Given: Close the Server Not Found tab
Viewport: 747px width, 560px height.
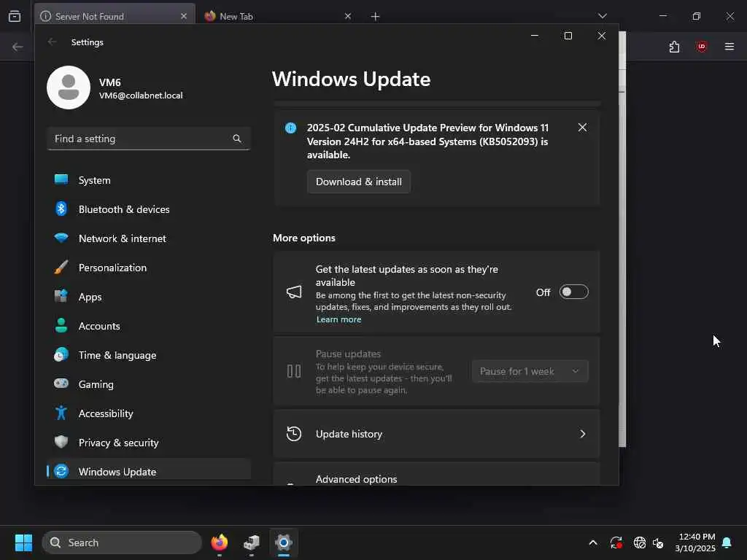Looking at the screenshot, I should pyautogui.click(x=184, y=16).
